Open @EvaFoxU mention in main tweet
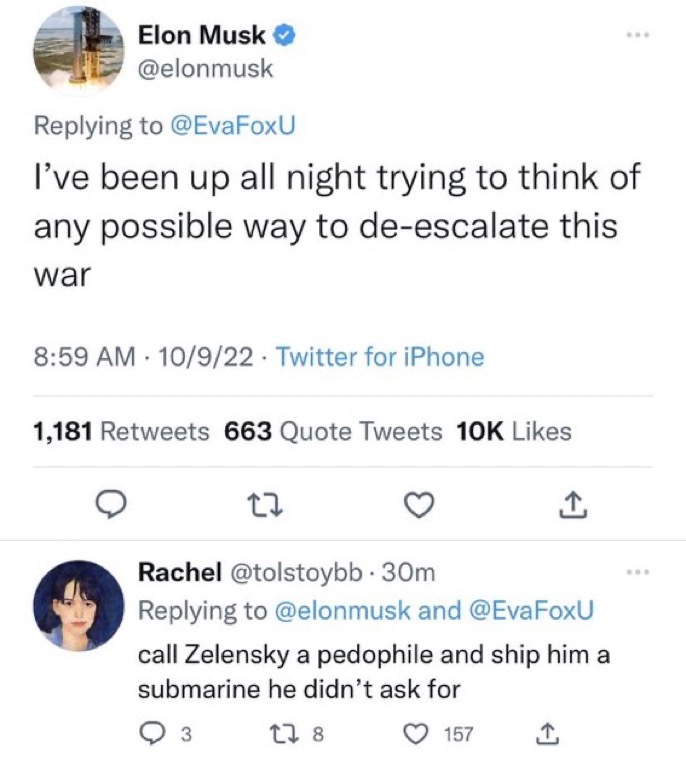Screen dimensions: 686x766 pos(232,126)
